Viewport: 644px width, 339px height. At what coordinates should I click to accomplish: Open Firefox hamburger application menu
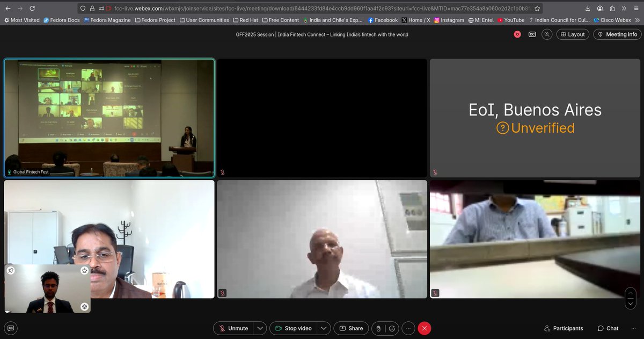636,8
